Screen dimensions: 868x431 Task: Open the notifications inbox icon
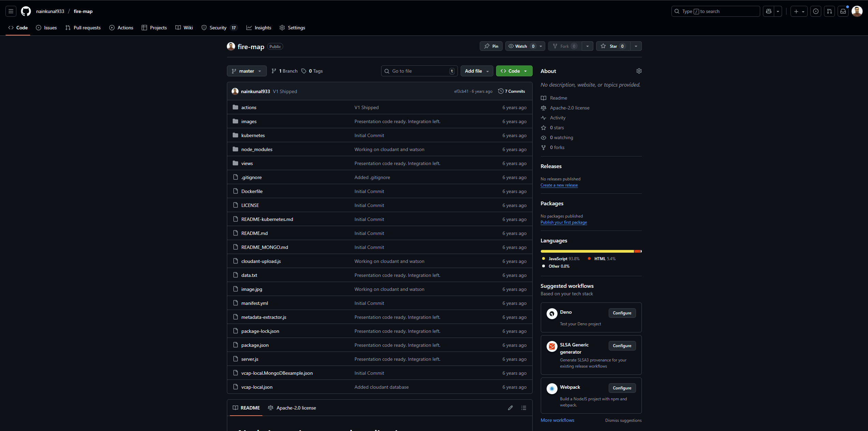click(x=843, y=11)
